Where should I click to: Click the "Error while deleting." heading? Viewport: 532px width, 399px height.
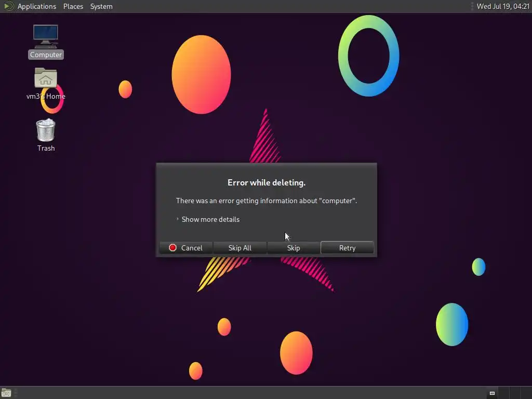point(267,182)
